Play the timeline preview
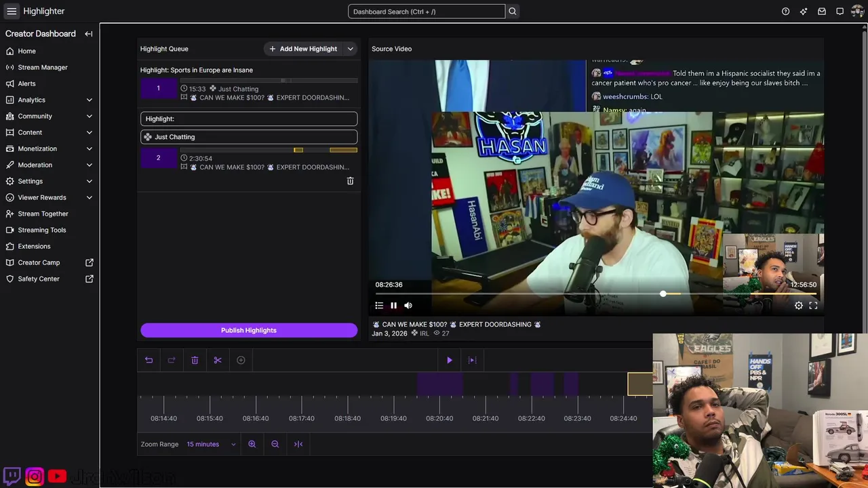 click(x=450, y=360)
